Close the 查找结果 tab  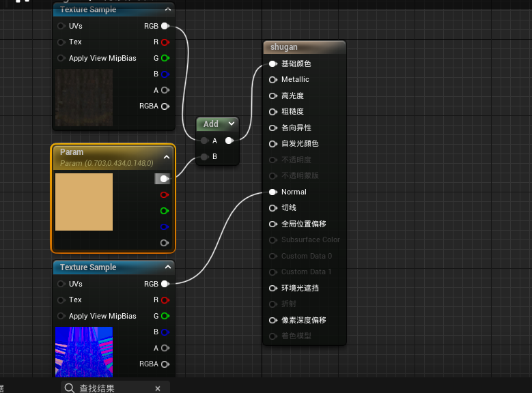coord(158,389)
